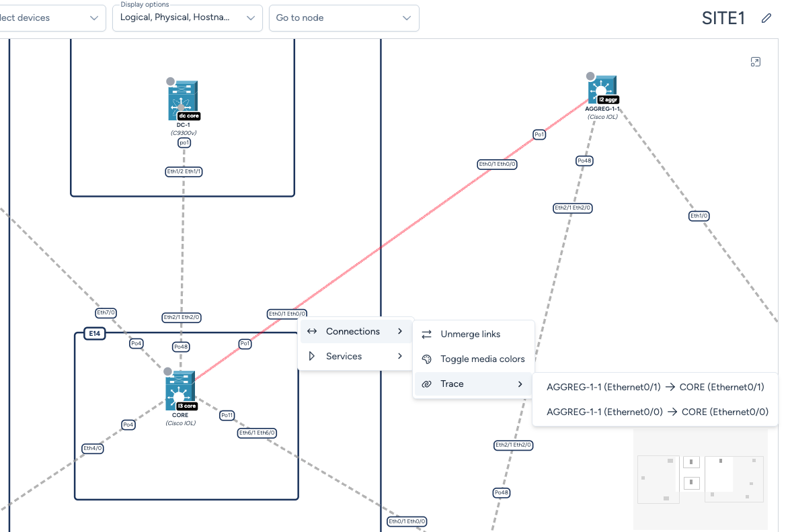Click the upper Po4 label inside E14
This screenshot has width=790, height=532.
pyautogui.click(x=136, y=344)
